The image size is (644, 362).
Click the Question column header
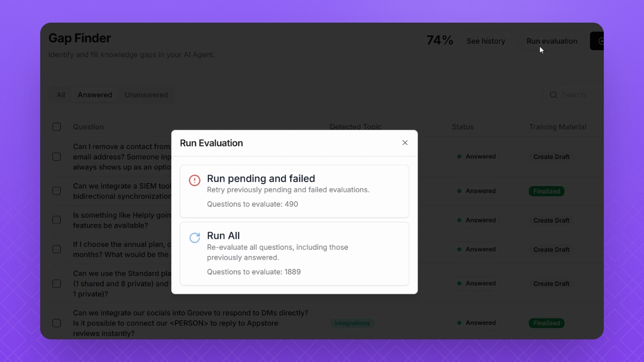tap(88, 127)
